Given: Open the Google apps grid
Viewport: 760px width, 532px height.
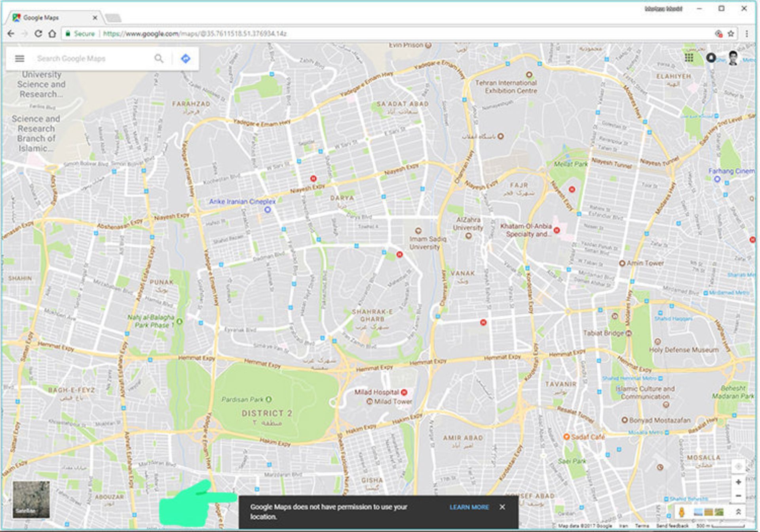Looking at the screenshot, I should pyautogui.click(x=689, y=58).
